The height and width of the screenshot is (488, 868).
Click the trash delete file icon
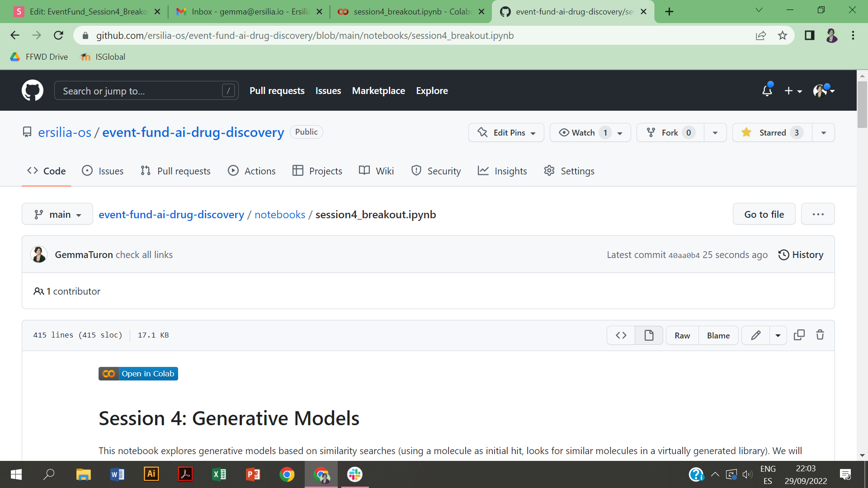pos(820,335)
